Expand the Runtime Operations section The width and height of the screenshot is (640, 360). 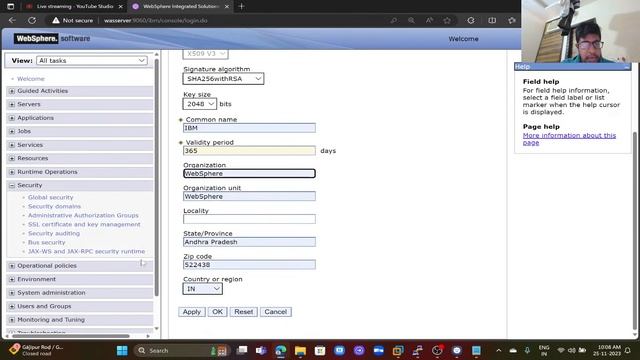coord(12,172)
